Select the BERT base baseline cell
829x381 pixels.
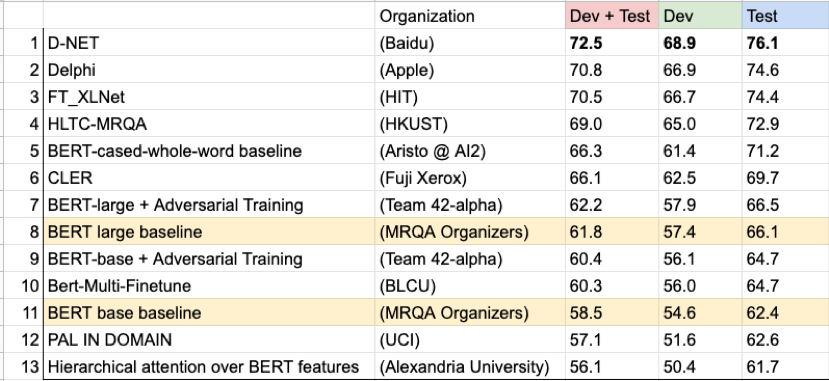click(x=209, y=312)
